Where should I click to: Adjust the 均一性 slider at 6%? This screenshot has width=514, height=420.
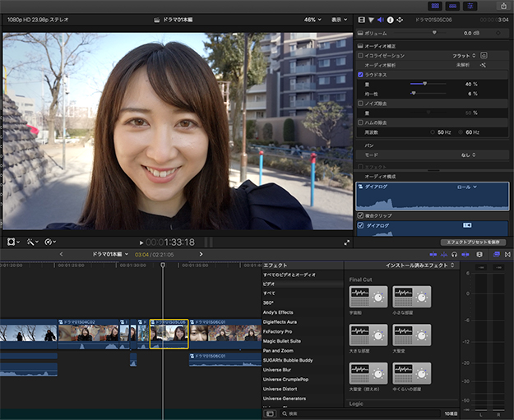pos(414,94)
